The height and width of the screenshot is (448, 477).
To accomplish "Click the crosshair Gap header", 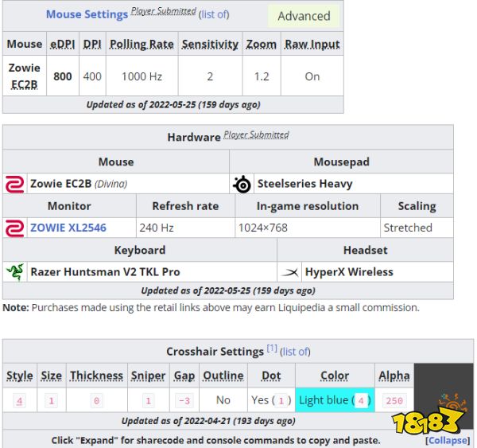I will tap(184, 376).
